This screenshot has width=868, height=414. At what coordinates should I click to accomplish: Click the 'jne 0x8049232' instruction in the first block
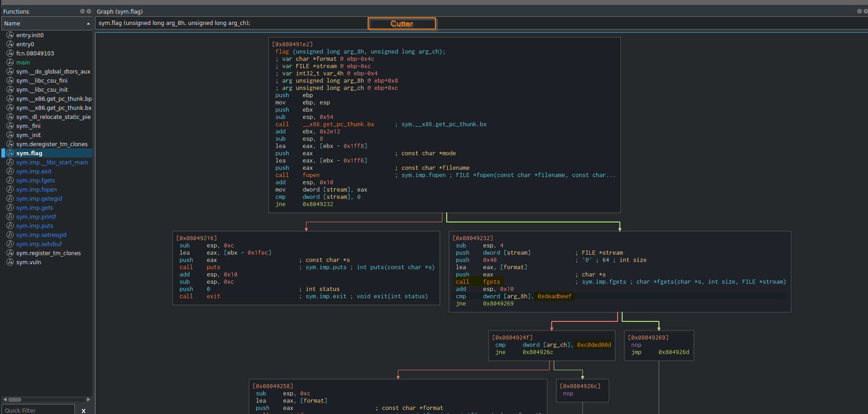click(304, 204)
